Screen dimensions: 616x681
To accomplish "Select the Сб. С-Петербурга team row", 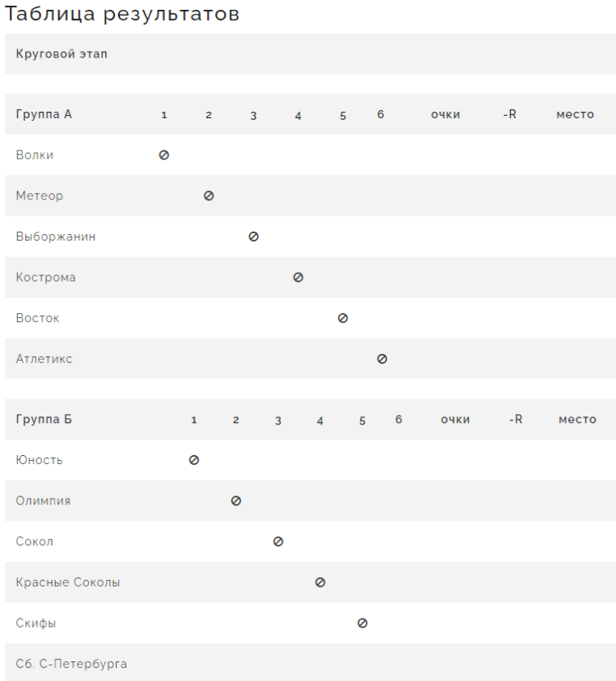I will [71, 664].
